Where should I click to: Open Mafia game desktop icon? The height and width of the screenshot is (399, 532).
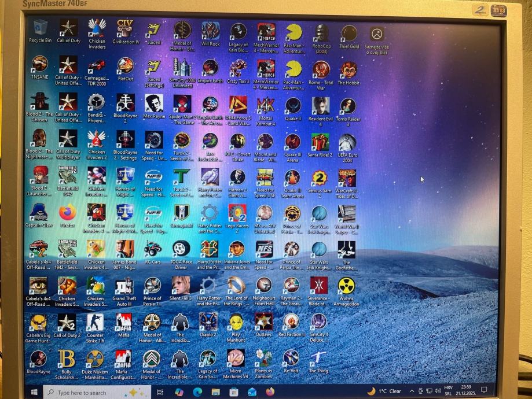pos(123,325)
